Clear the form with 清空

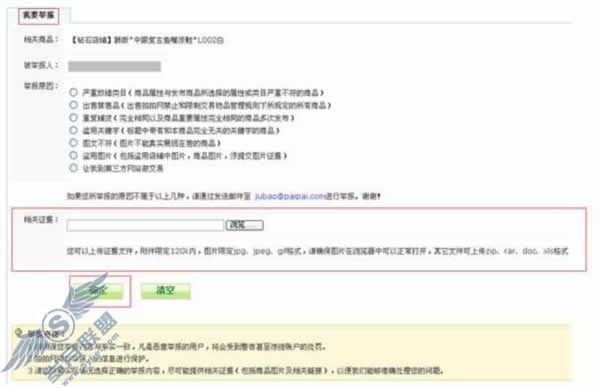click(x=166, y=291)
